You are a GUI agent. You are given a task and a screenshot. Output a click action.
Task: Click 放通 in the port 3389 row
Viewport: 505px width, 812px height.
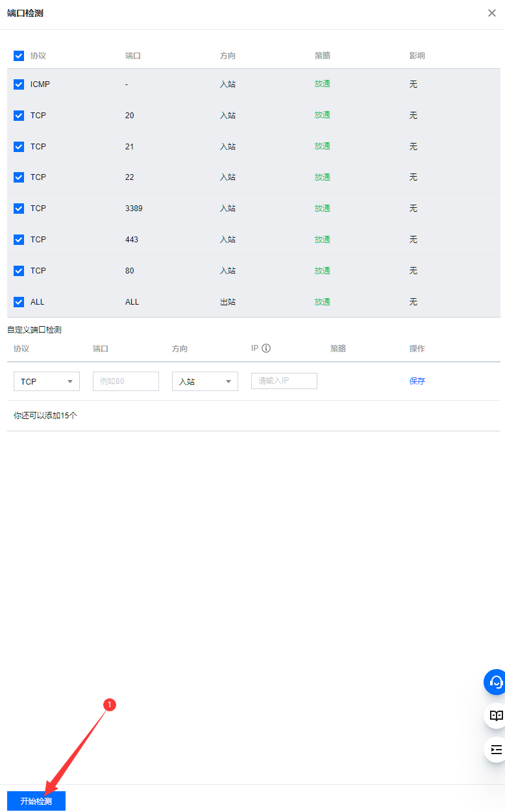point(323,209)
